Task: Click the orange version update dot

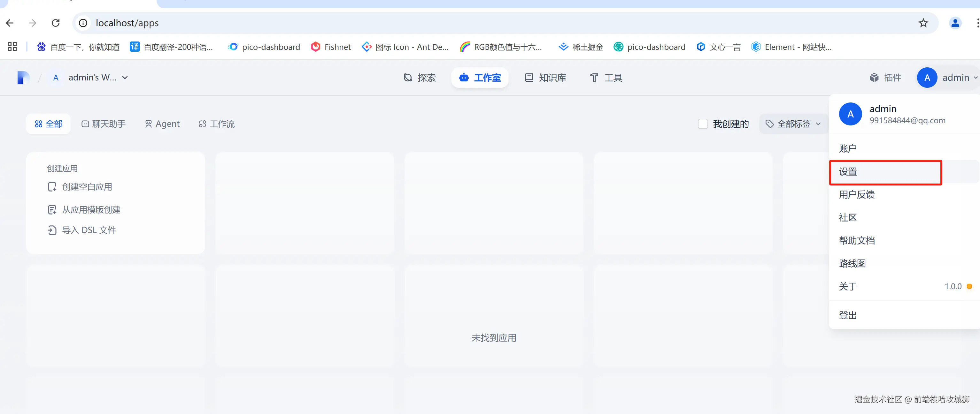Action: (969, 286)
